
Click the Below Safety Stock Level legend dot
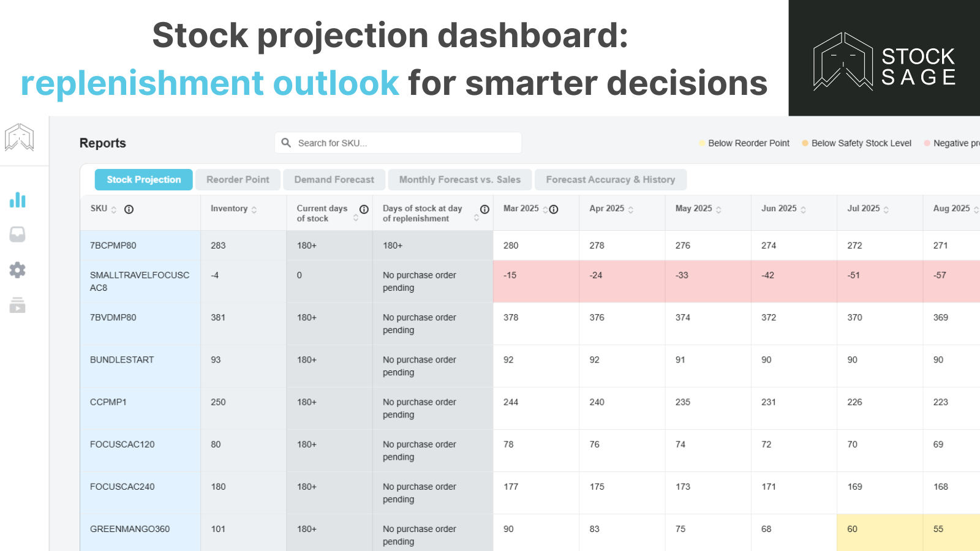[805, 143]
